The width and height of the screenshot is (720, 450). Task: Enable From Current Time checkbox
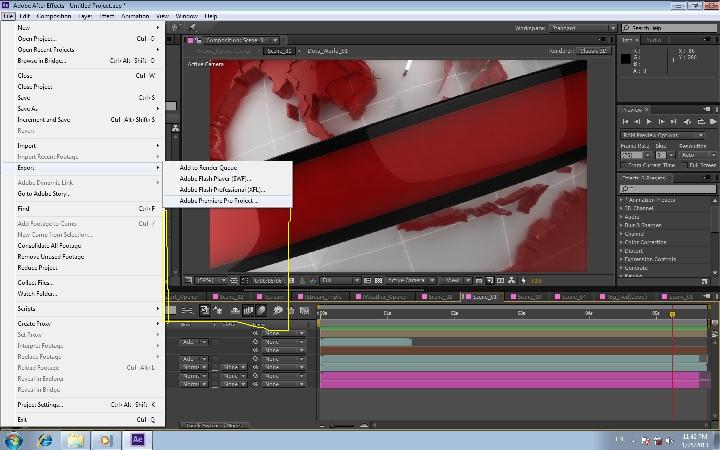point(624,165)
